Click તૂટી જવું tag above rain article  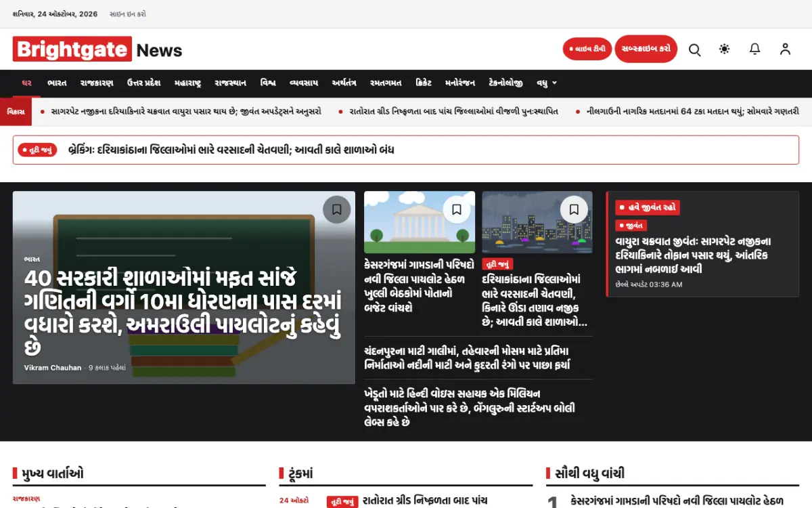[x=497, y=264]
